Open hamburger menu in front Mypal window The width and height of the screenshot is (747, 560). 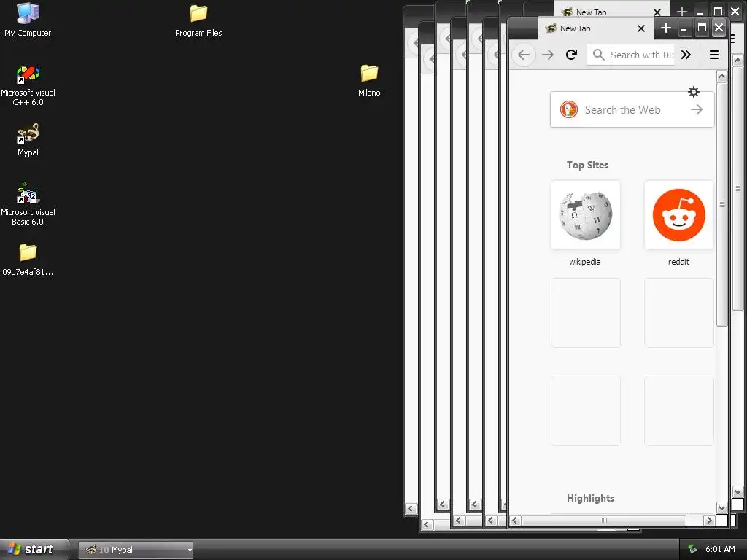point(713,55)
